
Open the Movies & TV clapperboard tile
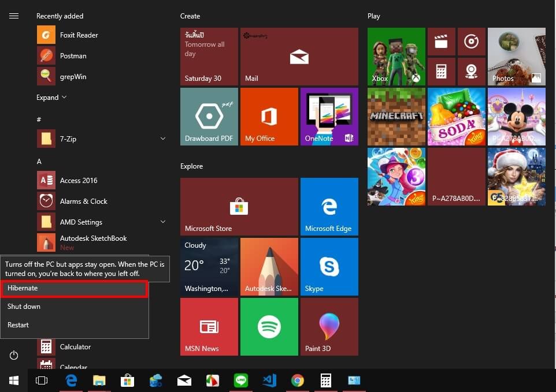point(442,42)
